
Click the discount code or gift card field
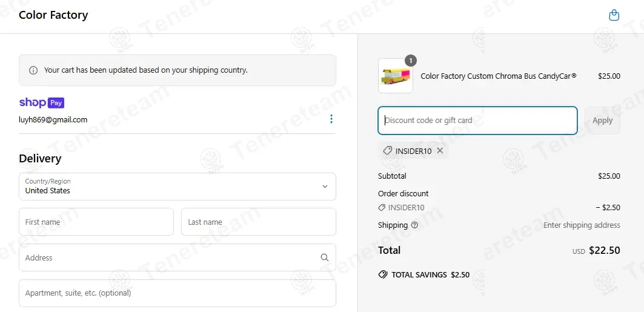pyautogui.click(x=477, y=121)
